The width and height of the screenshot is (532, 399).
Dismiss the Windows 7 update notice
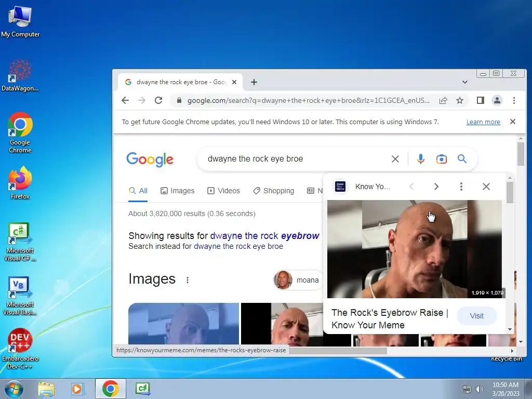513,122
